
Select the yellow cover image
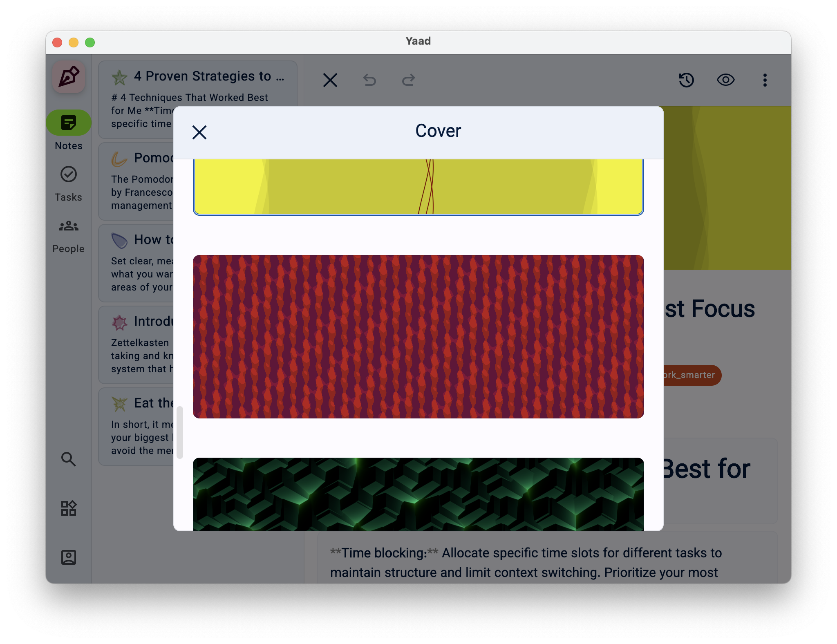[418, 187]
